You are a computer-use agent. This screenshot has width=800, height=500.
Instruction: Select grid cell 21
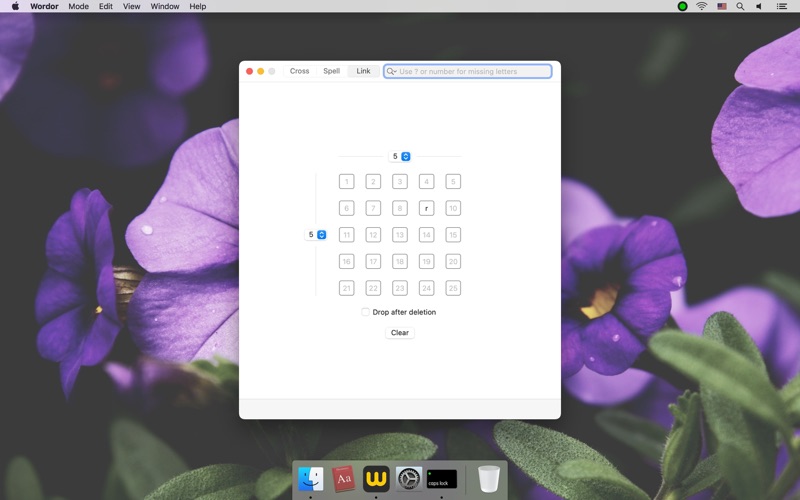coord(346,288)
